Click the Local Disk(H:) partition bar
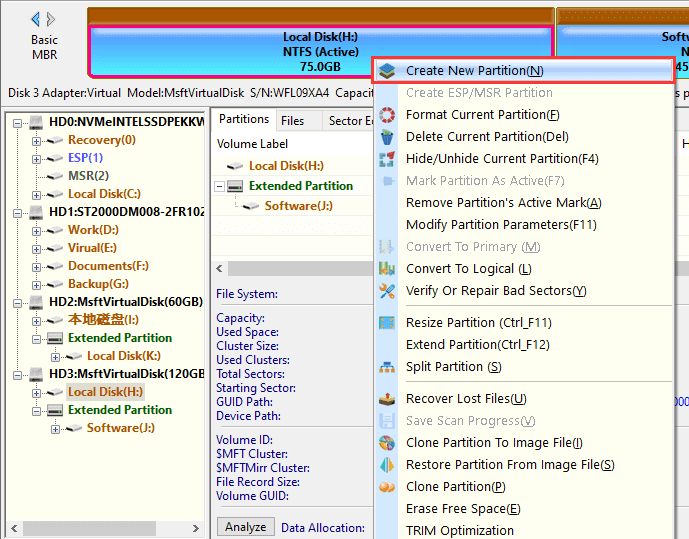Image resolution: width=689 pixels, height=539 pixels. pyautogui.click(x=320, y=51)
